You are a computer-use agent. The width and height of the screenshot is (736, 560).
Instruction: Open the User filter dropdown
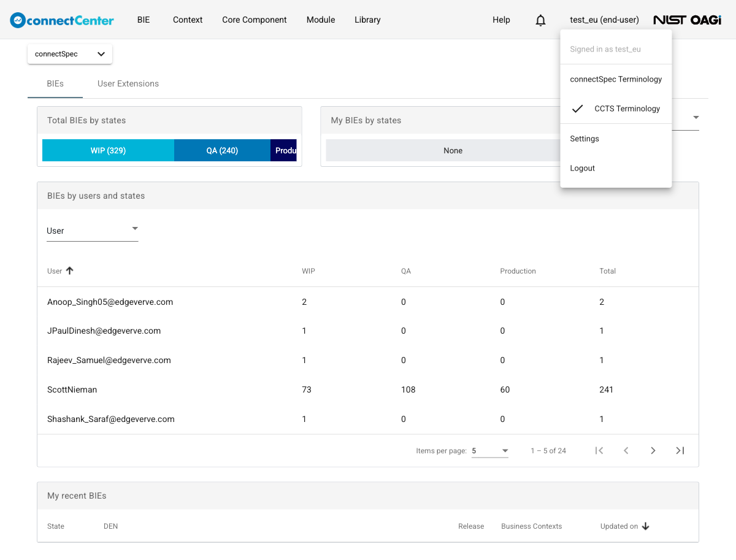click(x=92, y=231)
